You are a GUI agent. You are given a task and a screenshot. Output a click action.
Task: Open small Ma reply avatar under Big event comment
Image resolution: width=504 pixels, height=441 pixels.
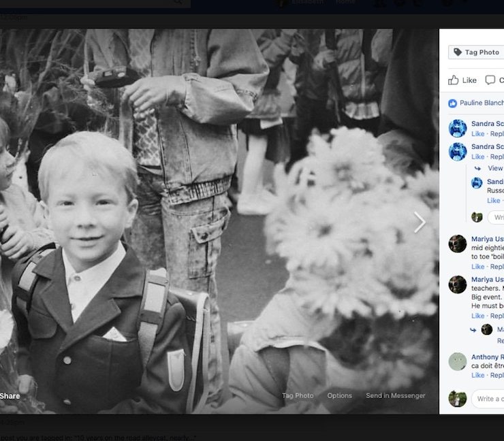[x=487, y=329]
